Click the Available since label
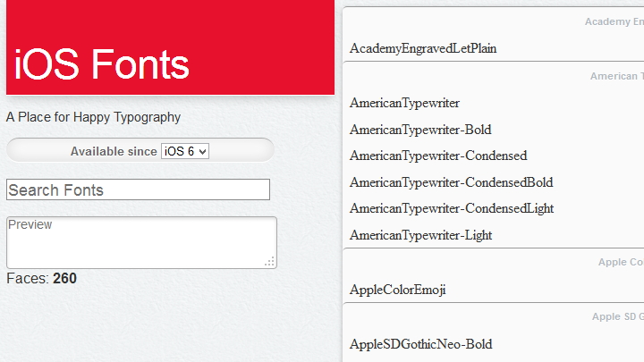The height and width of the screenshot is (362, 644). tap(114, 151)
